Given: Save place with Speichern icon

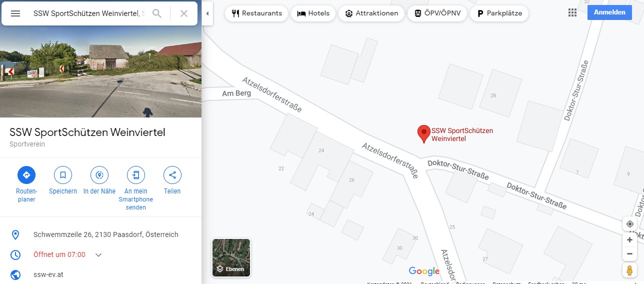Looking at the screenshot, I should (63, 175).
